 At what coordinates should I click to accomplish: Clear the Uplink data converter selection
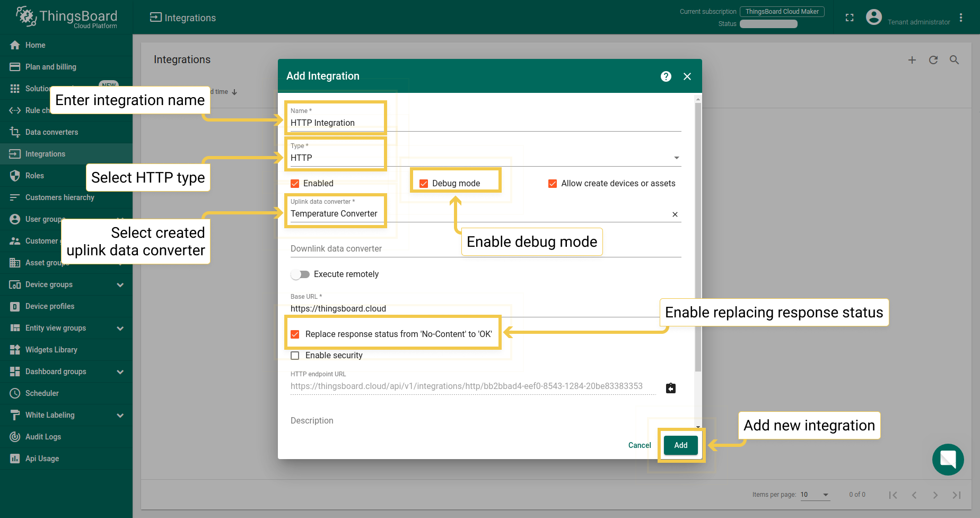click(675, 214)
